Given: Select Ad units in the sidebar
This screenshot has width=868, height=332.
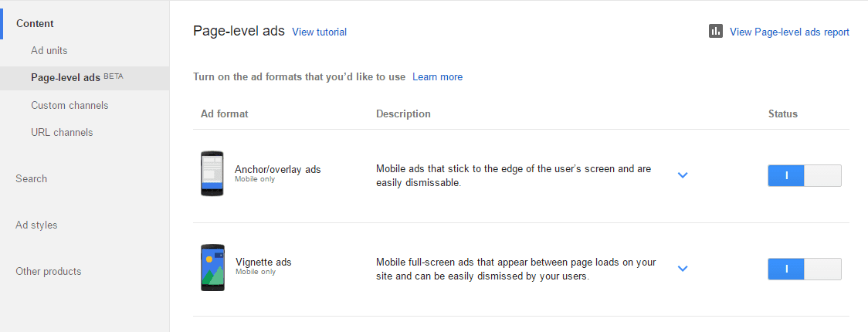Looking at the screenshot, I should (x=49, y=51).
